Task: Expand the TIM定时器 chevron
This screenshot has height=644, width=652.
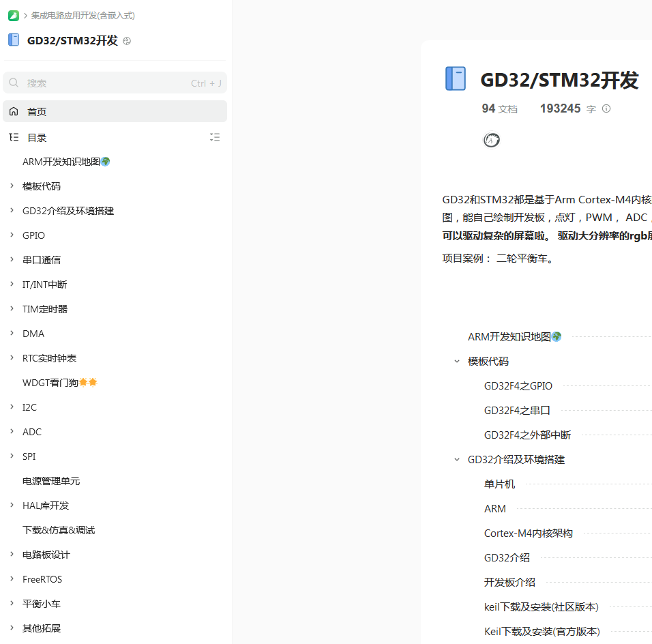Action: click(12, 308)
